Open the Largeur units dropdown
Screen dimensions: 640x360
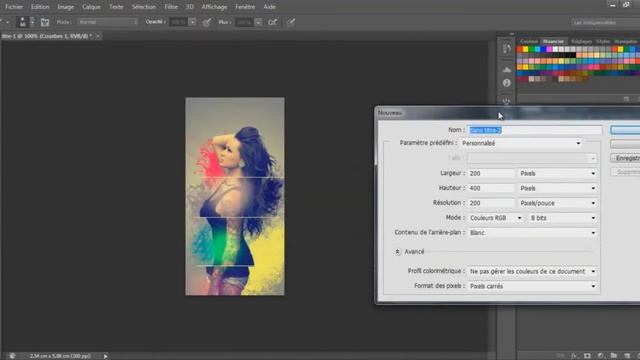[x=557, y=173]
